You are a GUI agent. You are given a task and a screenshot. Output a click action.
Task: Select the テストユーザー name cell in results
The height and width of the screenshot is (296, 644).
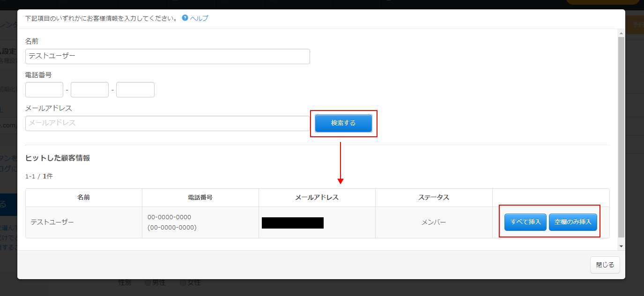pos(52,222)
